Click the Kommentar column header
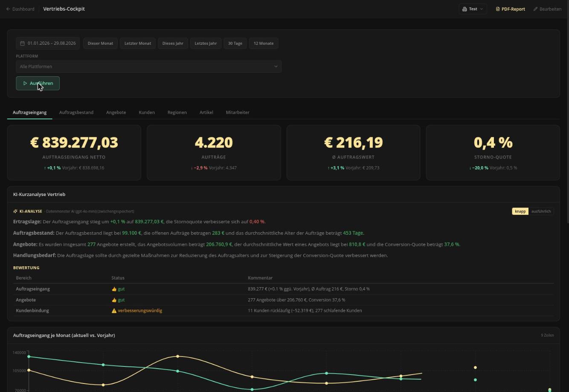Image resolution: width=569 pixels, height=392 pixels. point(260,278)
